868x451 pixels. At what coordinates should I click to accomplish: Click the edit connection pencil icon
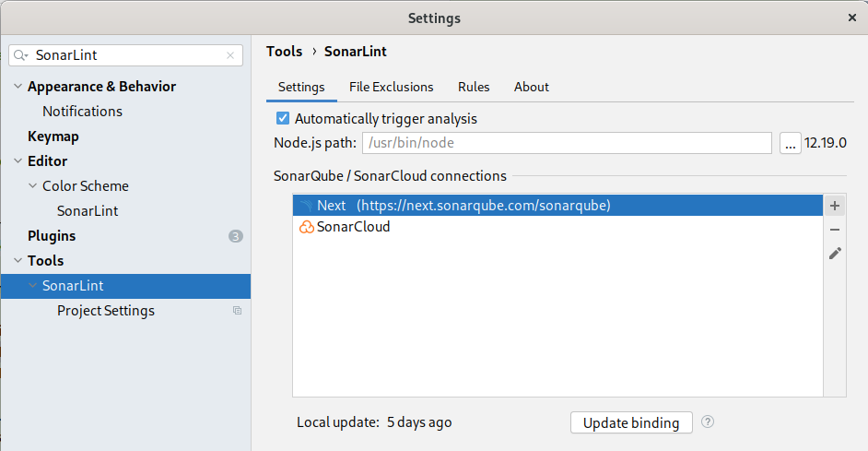(x=835, y=253)
